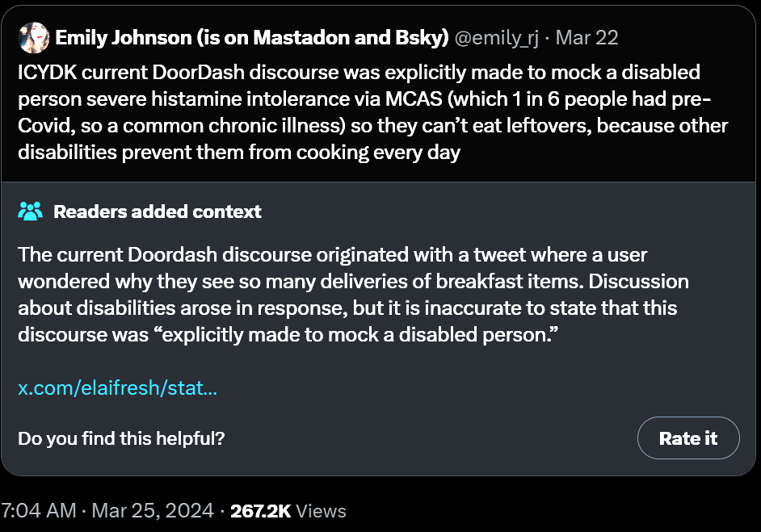Select the Readers added context heading
Image resolution: width=761 pixels, height=532 pixels.
pyautogui.click(x=158, y=212)
